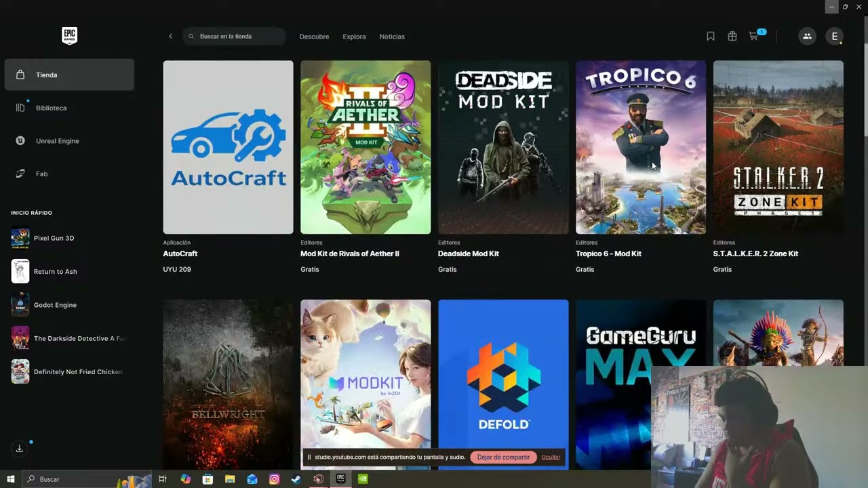Click the 'Ocultar' link in sharing bar

(x=551, y=457)
